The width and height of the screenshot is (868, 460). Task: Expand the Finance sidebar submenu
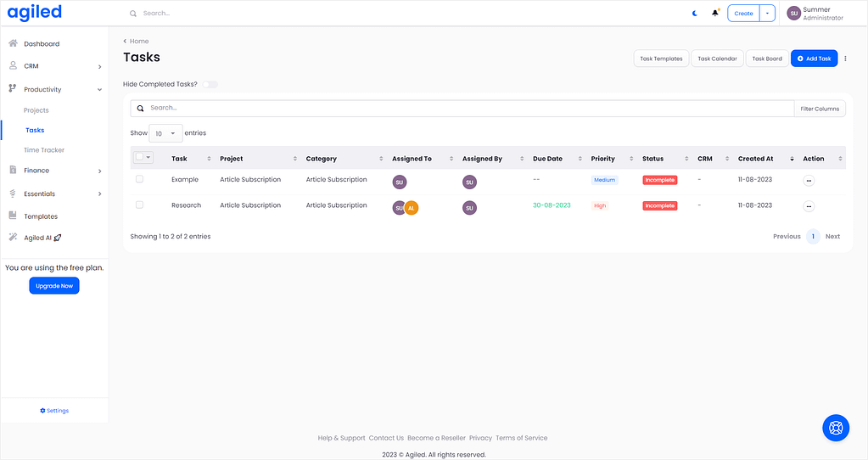click(x=99, y=171)
